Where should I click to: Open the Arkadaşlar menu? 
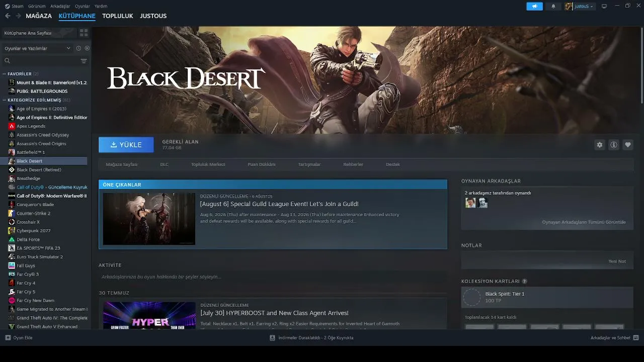click(x=60, y=6)
